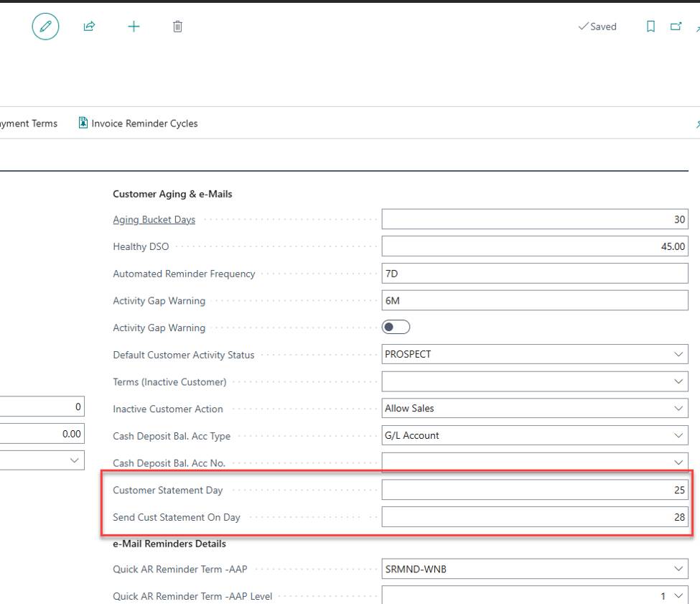Expand Terms (Inactive Customer) dropdown arrow
This screenshot has width=700, height=604.
[678, 381]
